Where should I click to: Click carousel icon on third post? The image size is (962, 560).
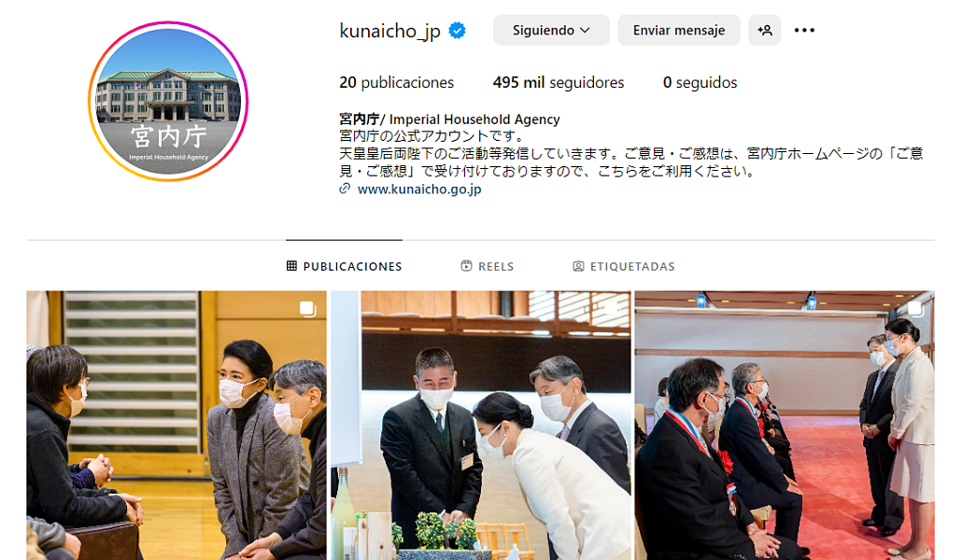click(915, 309)
